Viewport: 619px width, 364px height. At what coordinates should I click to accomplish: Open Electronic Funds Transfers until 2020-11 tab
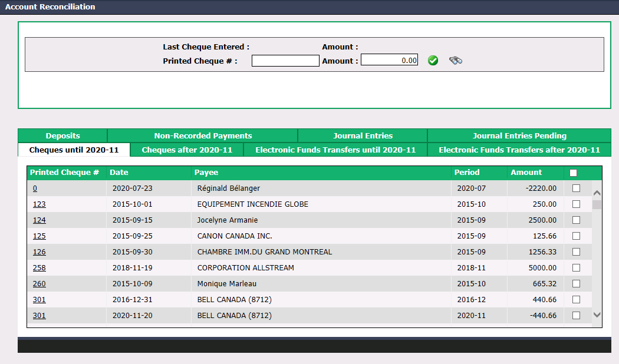[335, 150]
